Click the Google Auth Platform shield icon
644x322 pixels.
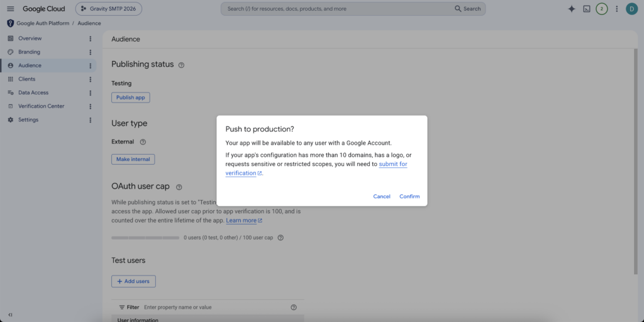click(x=10, y=23)
